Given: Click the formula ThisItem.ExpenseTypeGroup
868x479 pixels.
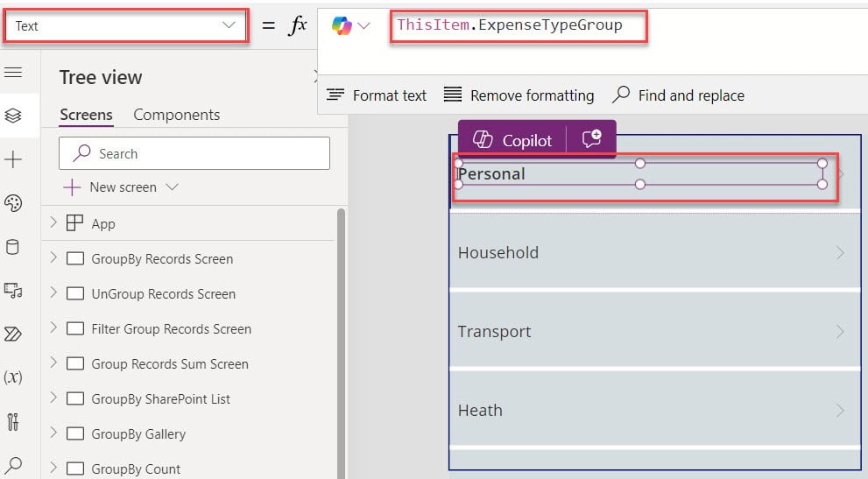Looking at the screenshot, I should [509, 25].
